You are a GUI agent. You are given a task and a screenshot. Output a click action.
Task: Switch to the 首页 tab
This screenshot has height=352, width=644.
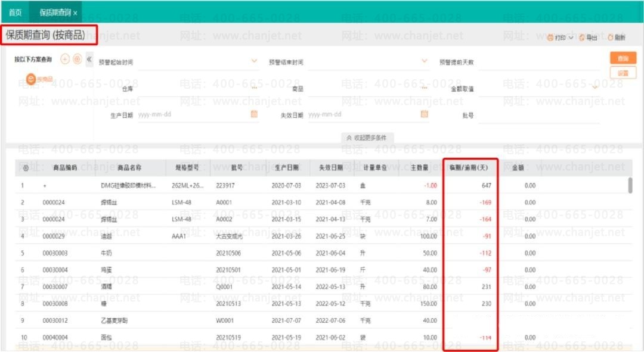click(16, 12)
